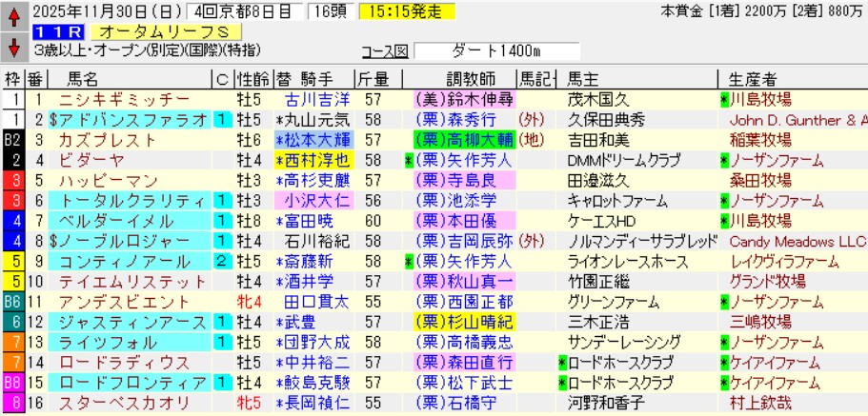
Task: Click green marker beside breeder in row 1
Action: coord(725,99)
